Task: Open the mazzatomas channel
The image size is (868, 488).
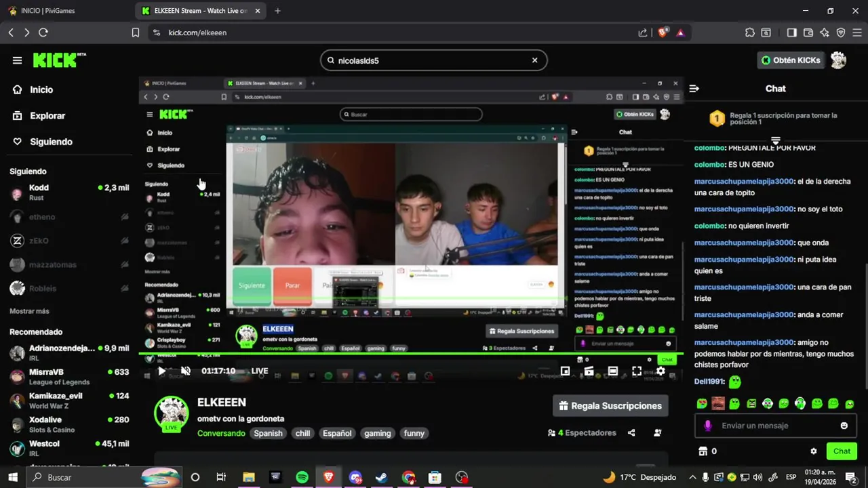Action: point(68,264)
